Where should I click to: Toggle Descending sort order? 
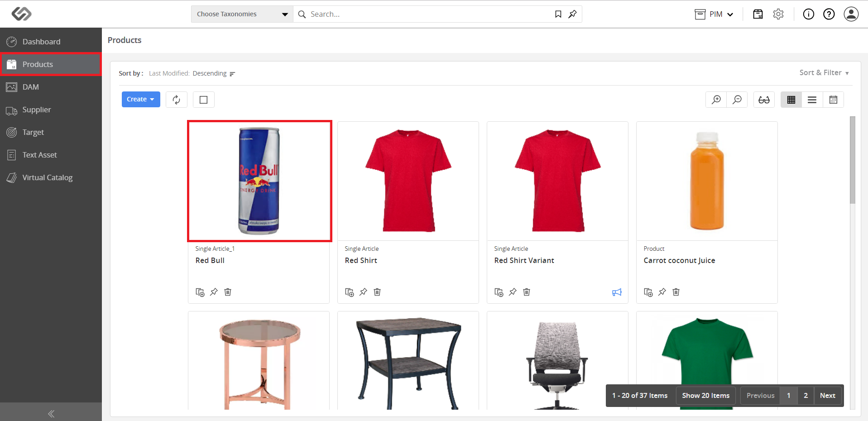pyautogui.click(x=214, y=73)
